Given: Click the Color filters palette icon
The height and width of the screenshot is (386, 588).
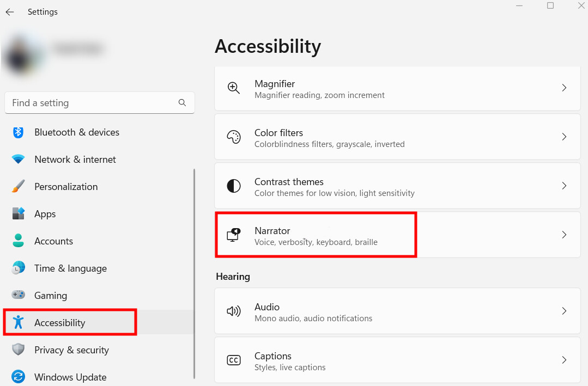Looking at the screenshot, I should click(x=234, y=137).
